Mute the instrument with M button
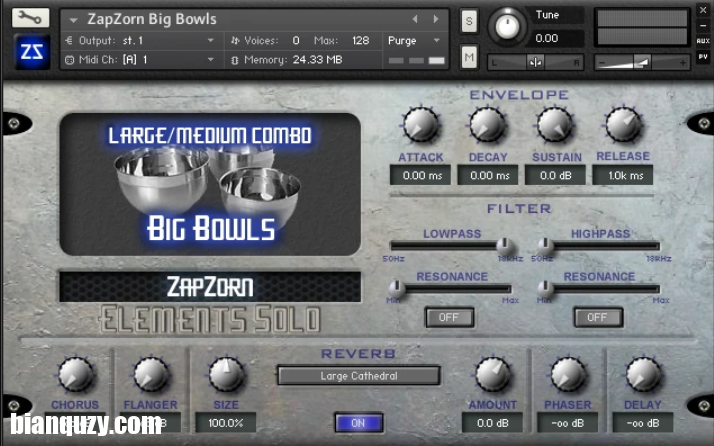Screen dimensions: 714x446 (469, 57)
